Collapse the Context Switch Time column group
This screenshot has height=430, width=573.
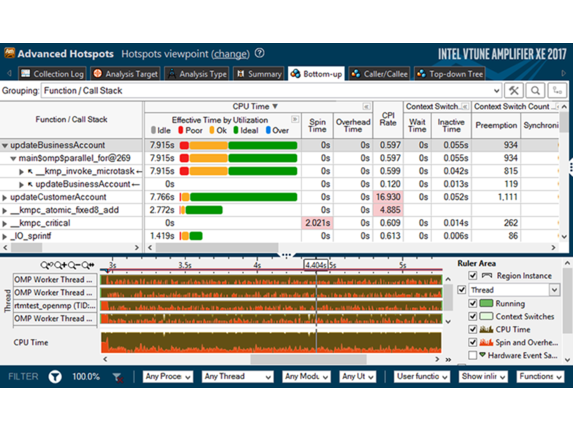(x=465, y=107)
